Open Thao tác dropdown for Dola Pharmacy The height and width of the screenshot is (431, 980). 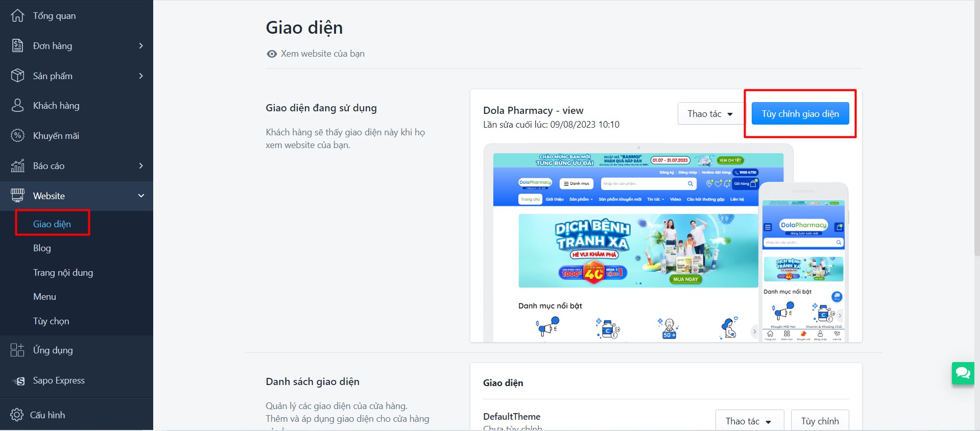(710, 113)
